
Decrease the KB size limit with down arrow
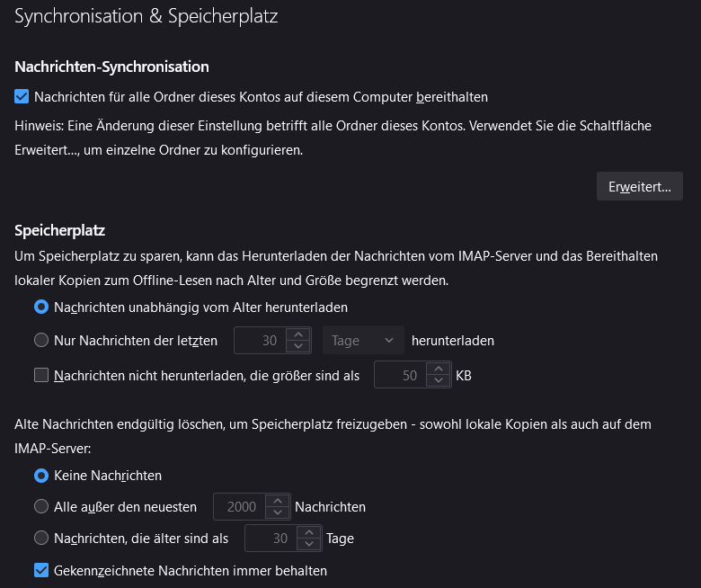coord(438,382)
